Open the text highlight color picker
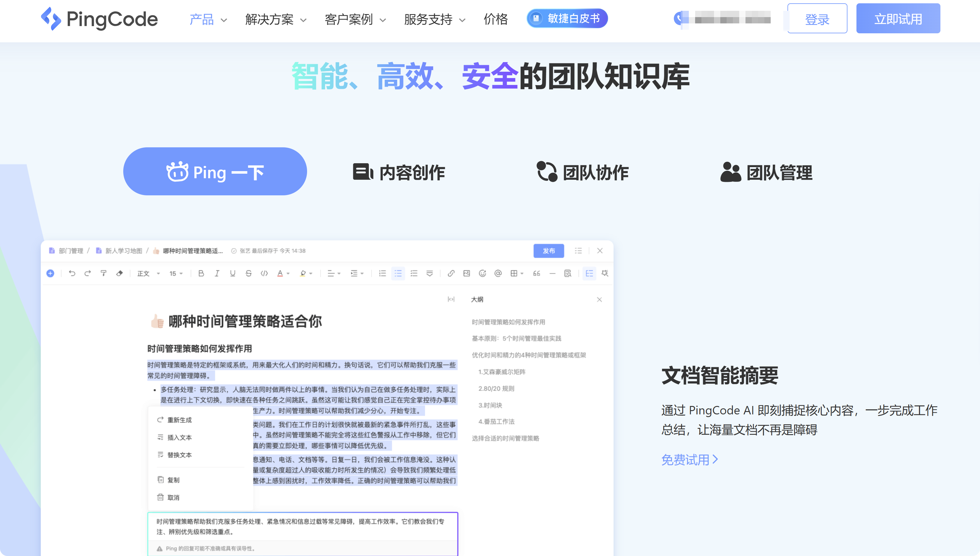The width and height of the screenshot is (980, 556). pyautogui.click(x=305, y=273)
